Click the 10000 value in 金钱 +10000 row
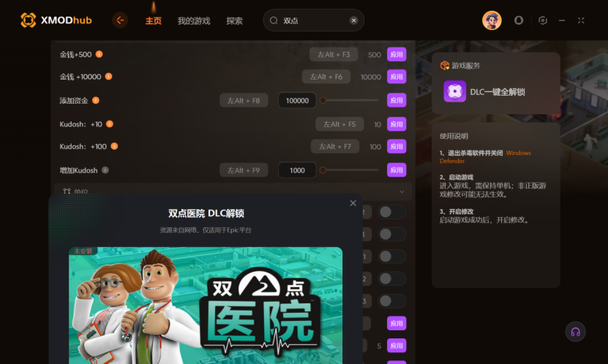Screen dimensions: 608x364 tap(371, 77)
